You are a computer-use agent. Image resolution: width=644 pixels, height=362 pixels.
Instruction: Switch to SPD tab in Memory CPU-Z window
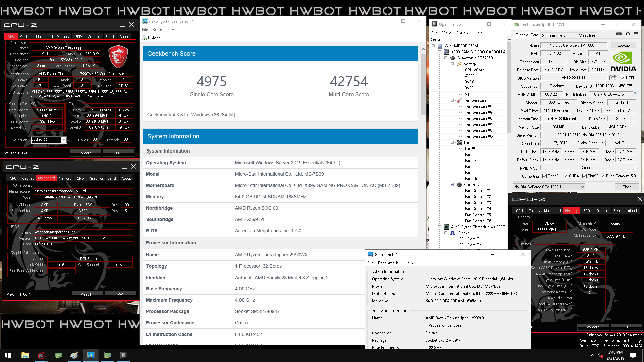[x=586, y=211]
